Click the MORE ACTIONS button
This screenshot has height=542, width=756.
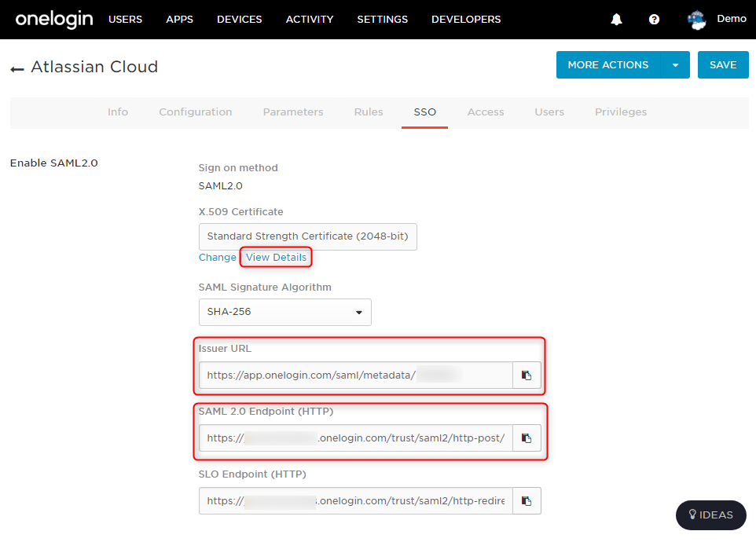point(608,65)
